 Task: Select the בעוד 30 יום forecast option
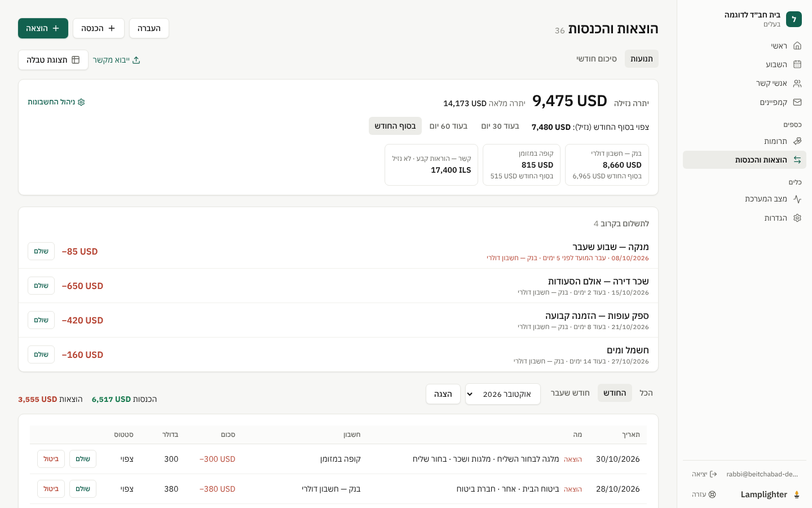(500, 126)
